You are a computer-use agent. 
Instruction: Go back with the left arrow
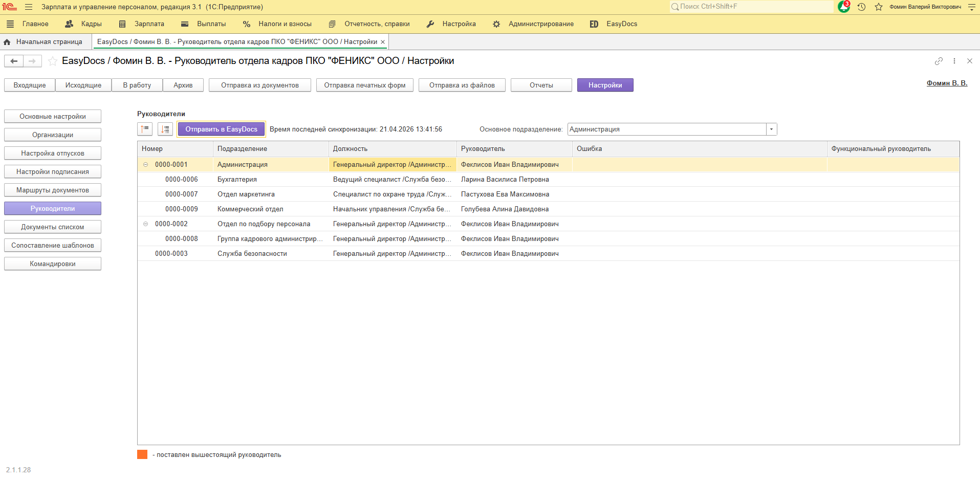coord(14,61)
